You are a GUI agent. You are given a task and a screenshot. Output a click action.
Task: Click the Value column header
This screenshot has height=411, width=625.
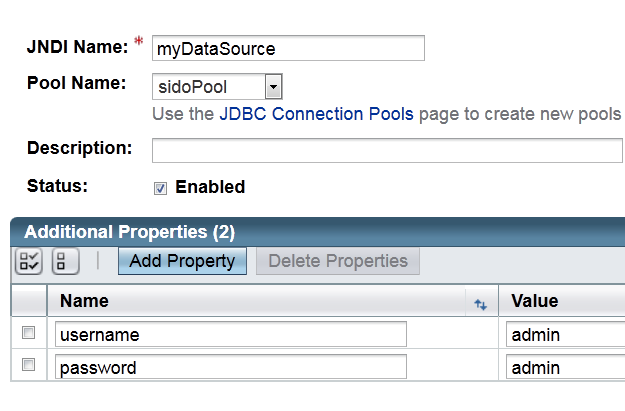pyautogui.click(x=534, y=301)
